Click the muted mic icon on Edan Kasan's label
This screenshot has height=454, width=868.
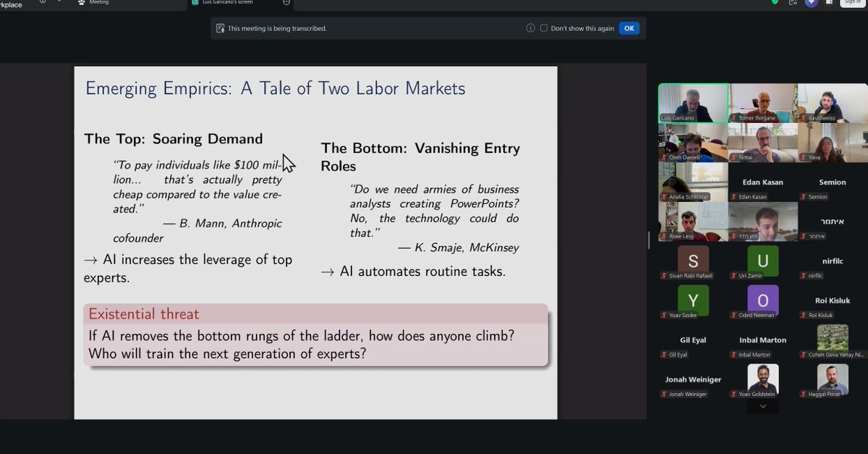point(734,197)
